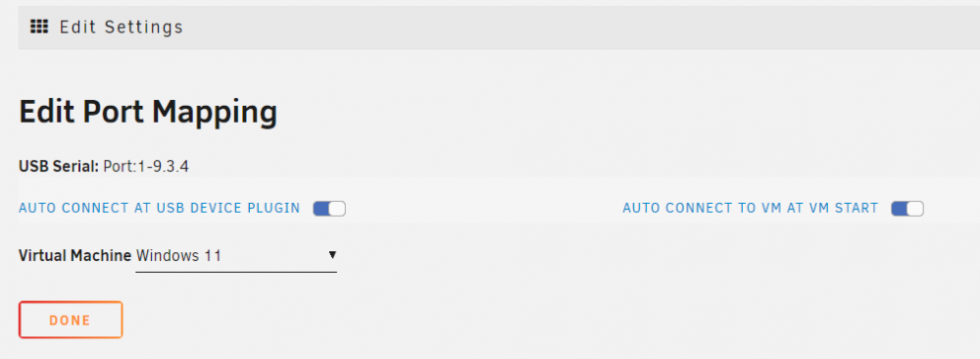Click the underline of the Virtual Machine select field
Screen dimensions: 980x359
point(236,272)
